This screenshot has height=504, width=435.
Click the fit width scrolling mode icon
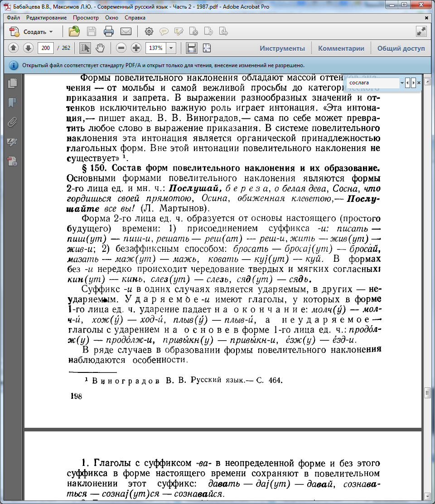tap(191, 48)
